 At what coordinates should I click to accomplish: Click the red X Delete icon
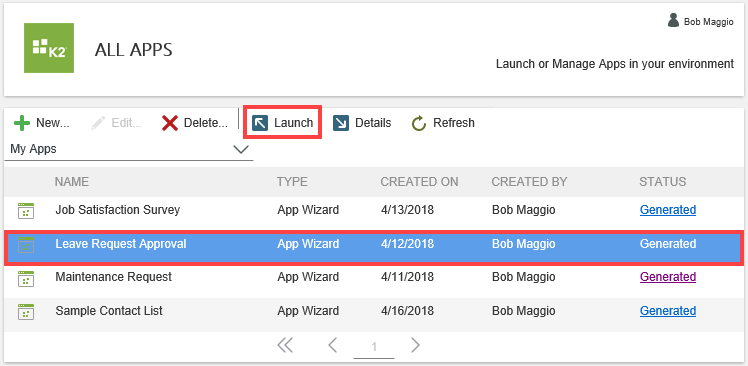170,123
